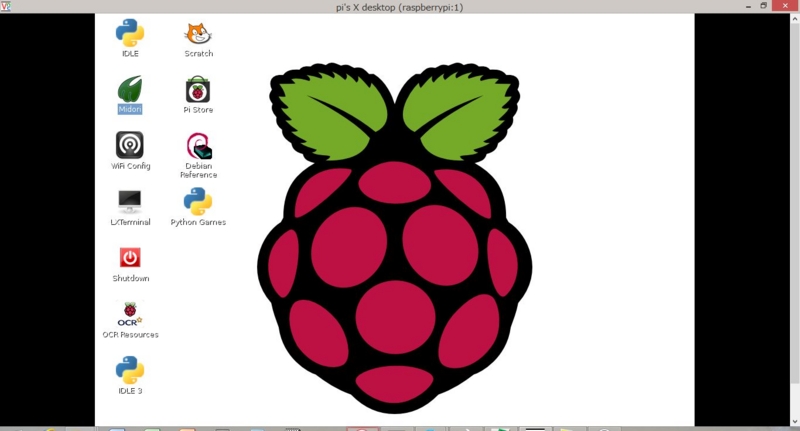Launch the LXTerminal monitor icon
Viewport: 800px width, 431px height.
pos(130,202)
